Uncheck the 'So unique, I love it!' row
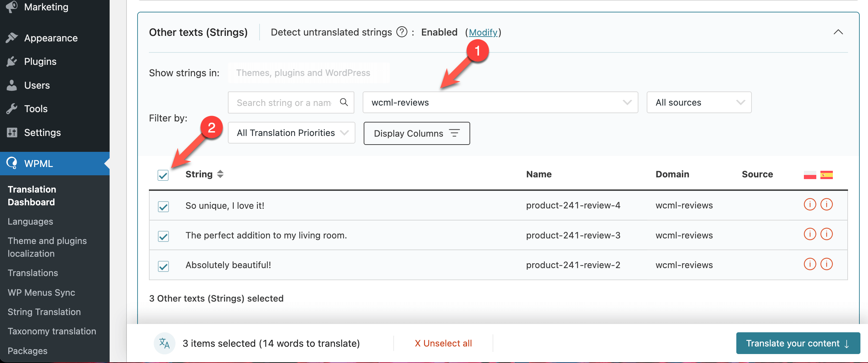 pos(163,207)
